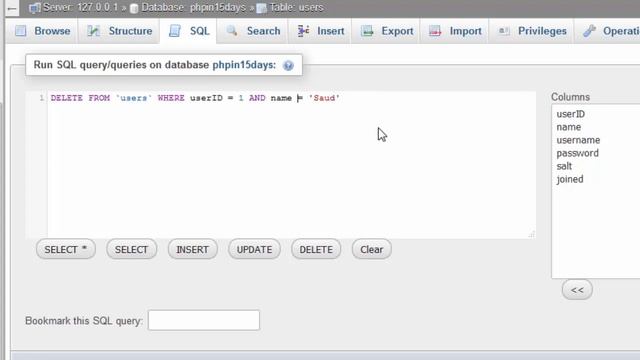Click the Server 127.0.0.1 breadcrumb link
Viewport: 640px width, 360px height.
[80, 8]
